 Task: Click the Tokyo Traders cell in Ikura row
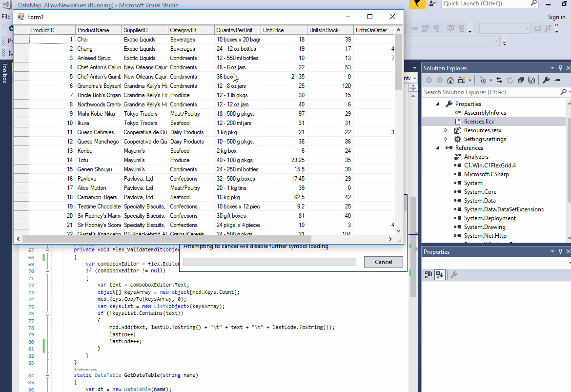click(145, 123)
